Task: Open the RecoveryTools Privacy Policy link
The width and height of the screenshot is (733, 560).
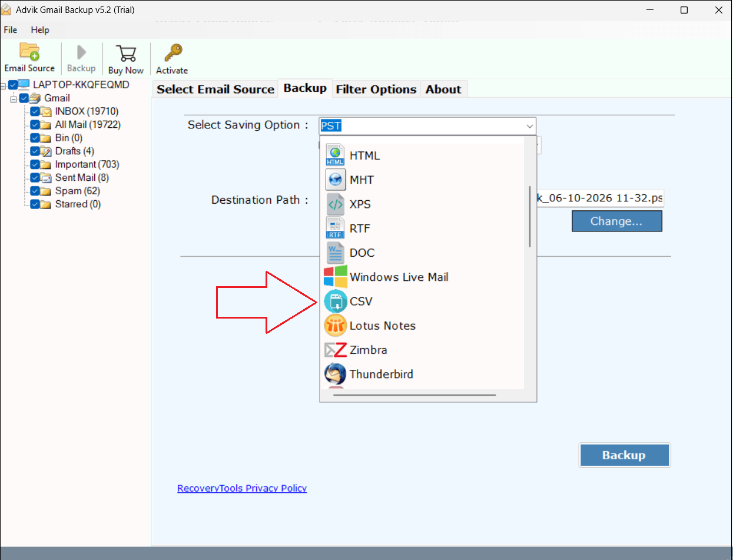Action: [x=242, y=488]
